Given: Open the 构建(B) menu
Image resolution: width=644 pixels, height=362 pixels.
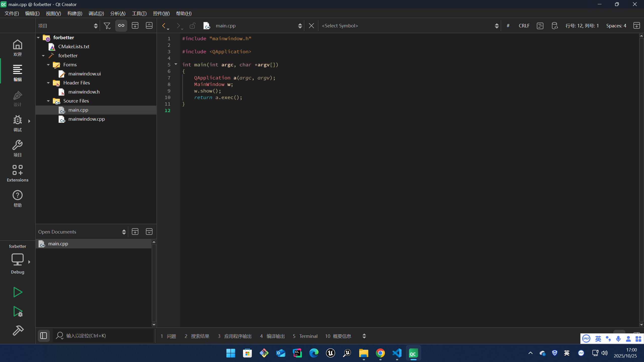Looking at the screenshot, I should 75,14.
